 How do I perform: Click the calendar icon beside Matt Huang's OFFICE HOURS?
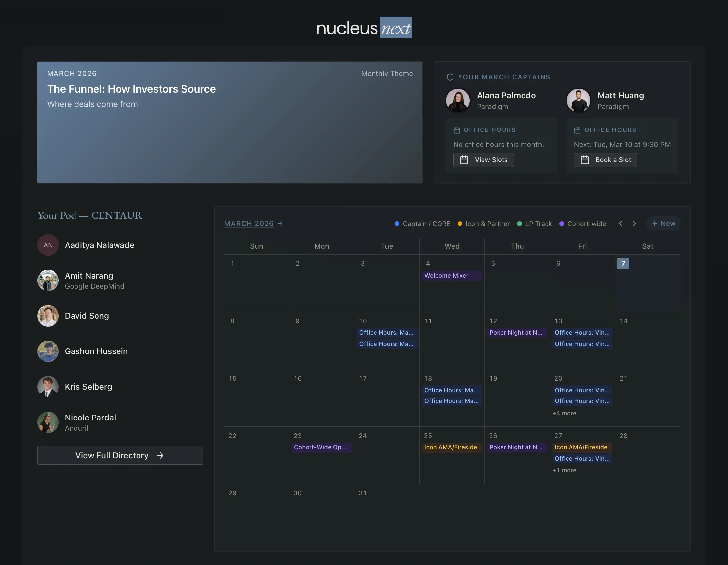pos(578,130)
